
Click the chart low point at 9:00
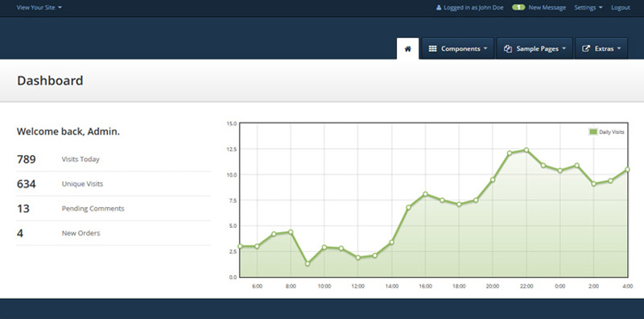pyautogui.click(x=308, y=263)
